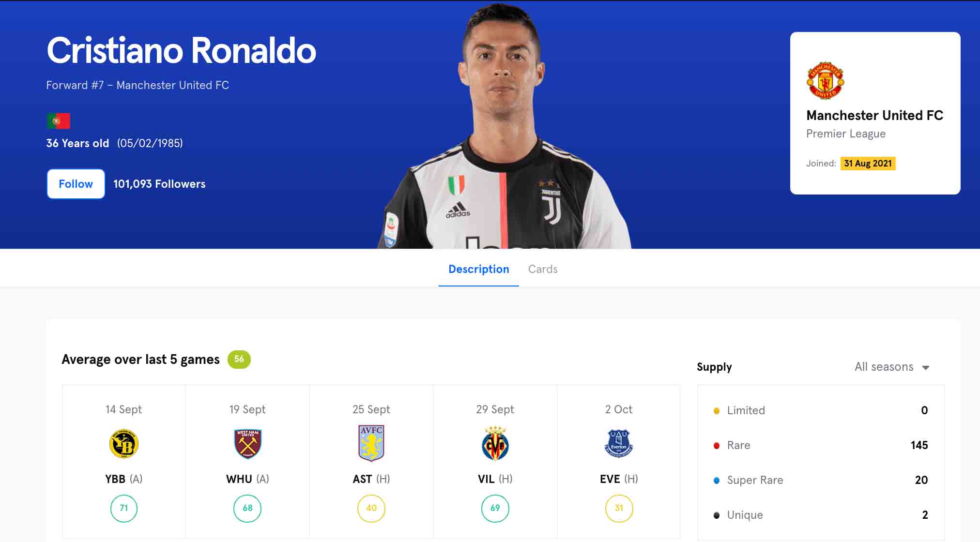Follow Cristiano Ronaldo
The height and width of the screenshot is (542, 980).
click(x=76, y=184)
